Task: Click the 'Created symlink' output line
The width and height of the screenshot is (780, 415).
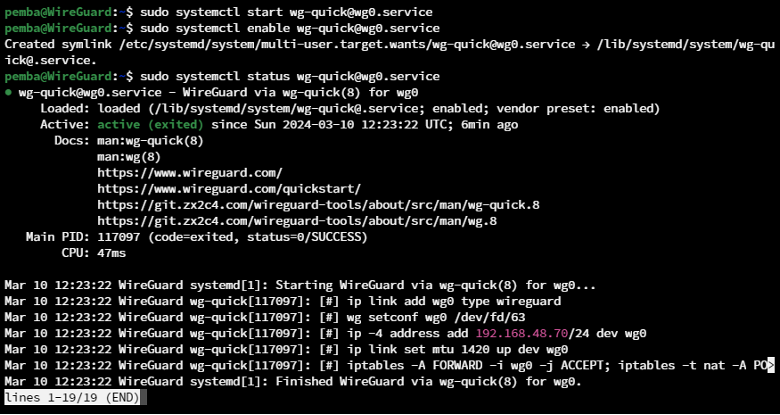Action: click(x=390, y=52)
